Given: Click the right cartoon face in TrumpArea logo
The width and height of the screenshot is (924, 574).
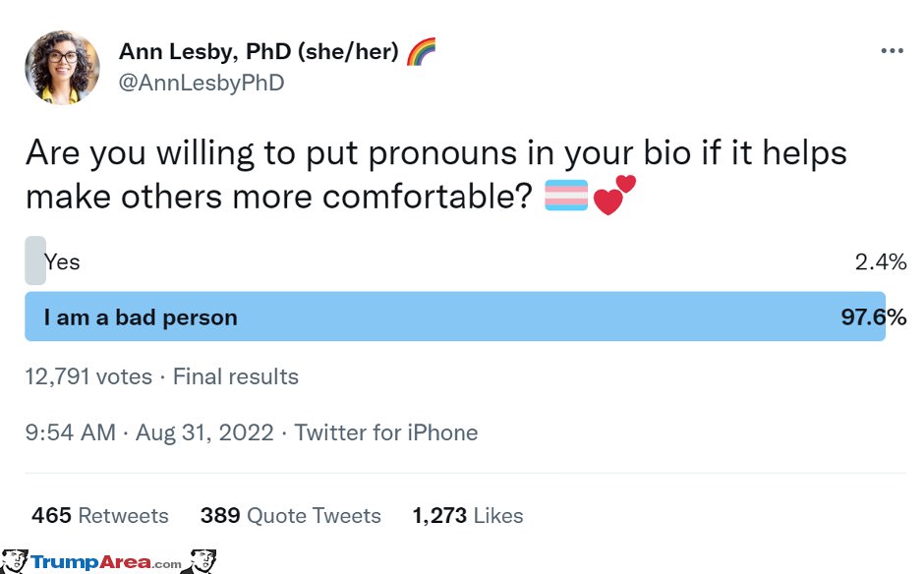Looking at the screenshot, I should coord(201,561).
